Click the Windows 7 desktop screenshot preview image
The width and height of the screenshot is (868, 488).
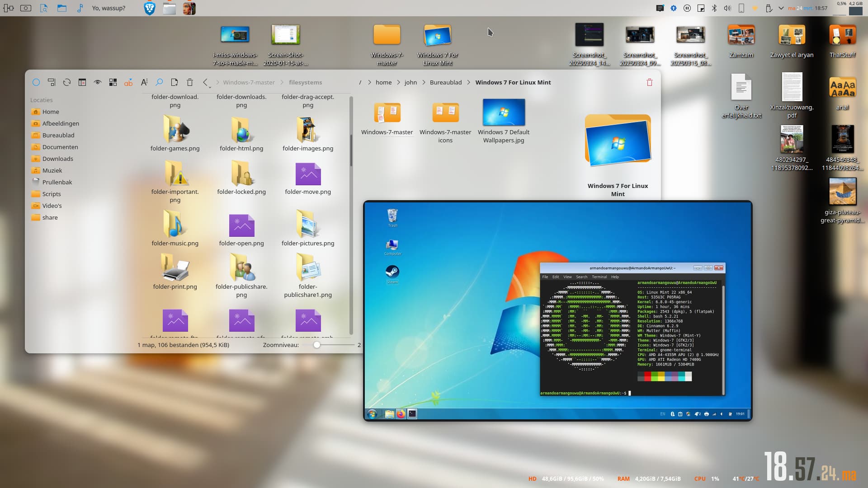(x=558, y=311)
